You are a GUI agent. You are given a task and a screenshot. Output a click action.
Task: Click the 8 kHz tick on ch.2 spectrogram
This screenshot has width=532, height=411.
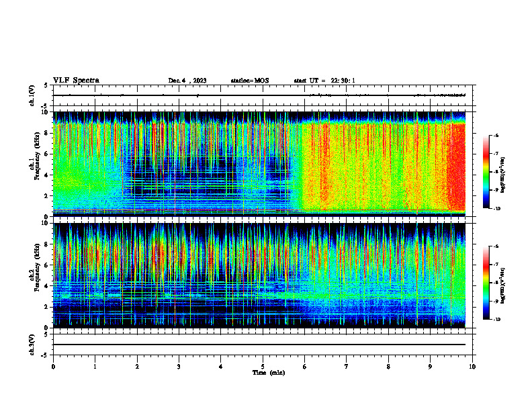tap(47, 244)
